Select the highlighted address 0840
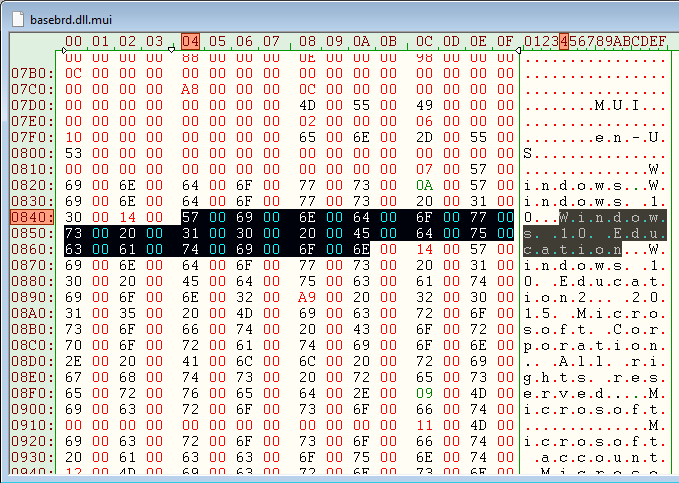 [32, 217]
